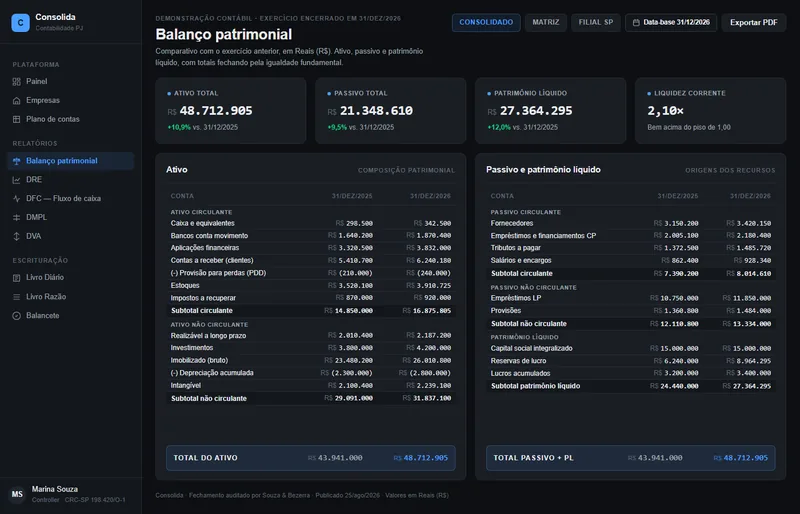Click the DVA arrows icon
This screenshot has height=514, width=800.
click(16, 236)
